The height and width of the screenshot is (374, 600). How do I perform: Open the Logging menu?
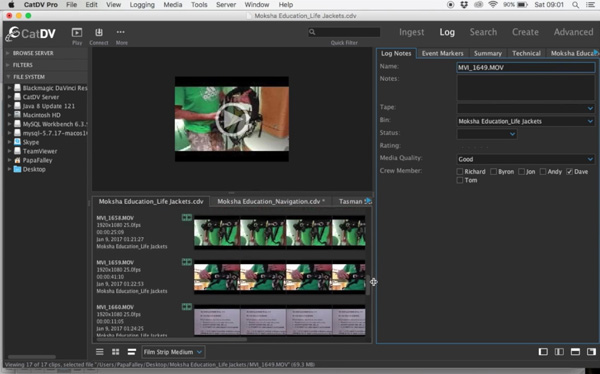click(142, 5)
